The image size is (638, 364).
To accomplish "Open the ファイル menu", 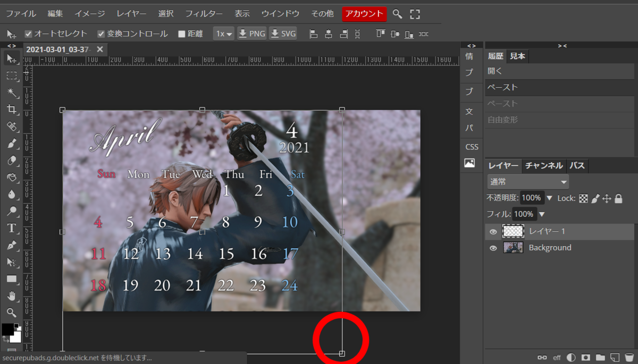I will pos(21,13).
